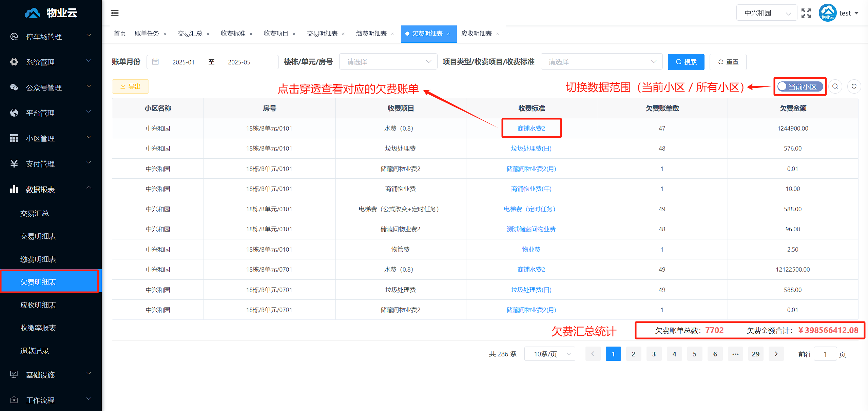Go to last page 29
This screenshot has width=868, height=411.
(x=755, y=354)
